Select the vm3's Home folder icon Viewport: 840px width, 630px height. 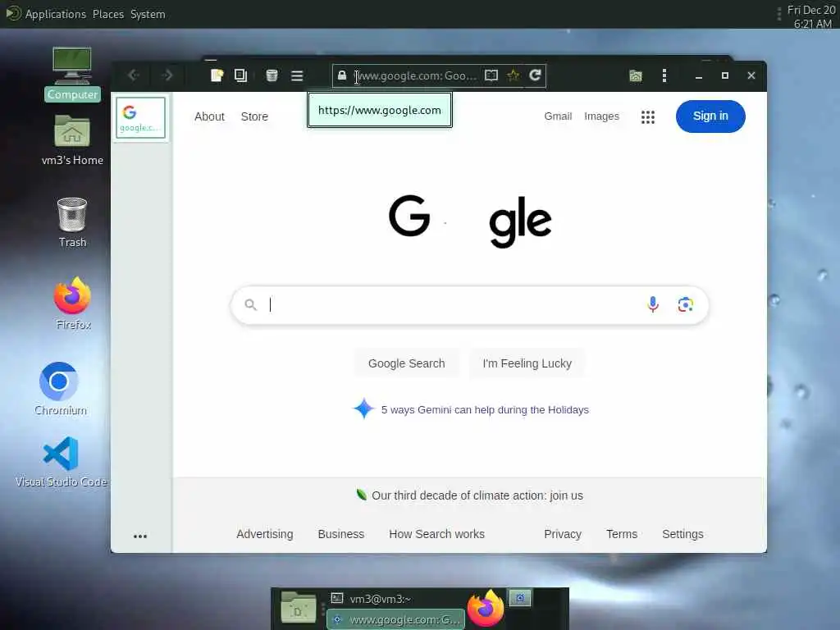click(72, 140)
